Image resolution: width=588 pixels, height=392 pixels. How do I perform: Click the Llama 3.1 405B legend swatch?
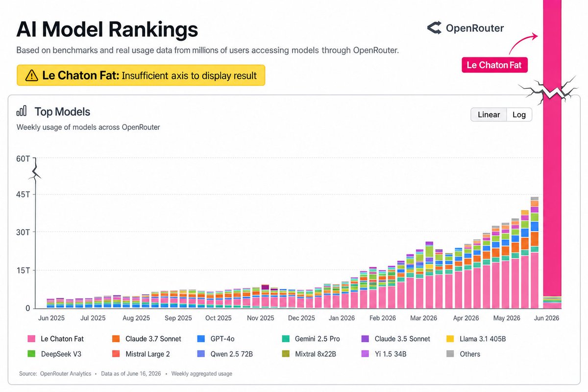pos(450,339)
